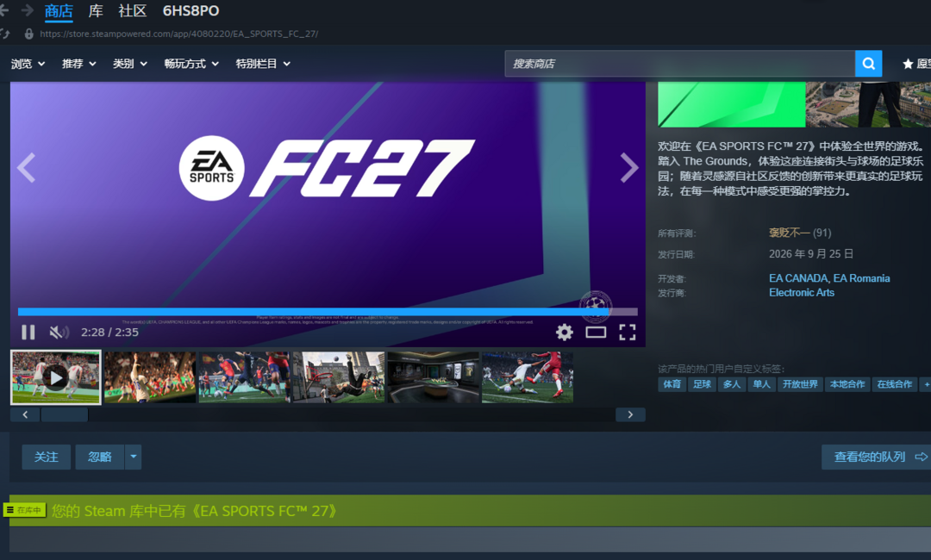Click the video progress bar
The width and height of the screenshot is (931, 560).
pyautogui.click(x=328, y=311)
